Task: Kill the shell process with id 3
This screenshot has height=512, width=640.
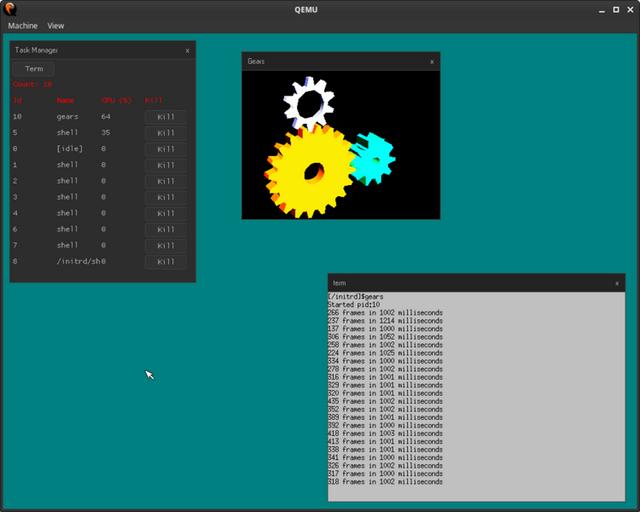Action: pyautogui.click(x=166, y=197)
